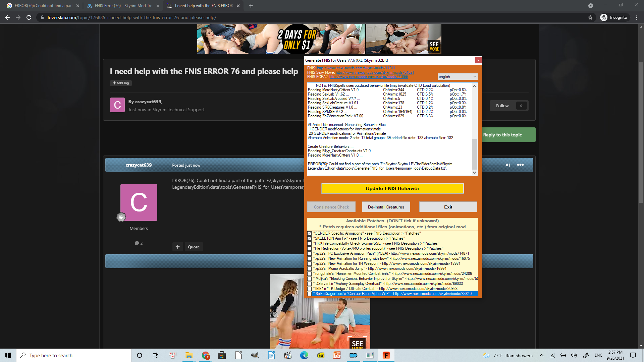Open Cortana from the taskbar

point(140,355)
